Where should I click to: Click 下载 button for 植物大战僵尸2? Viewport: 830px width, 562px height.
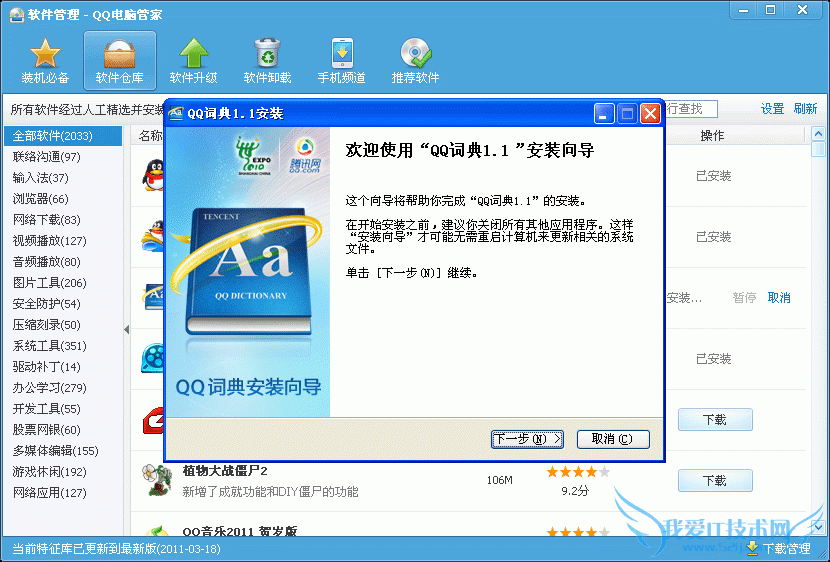click(715, 481)
